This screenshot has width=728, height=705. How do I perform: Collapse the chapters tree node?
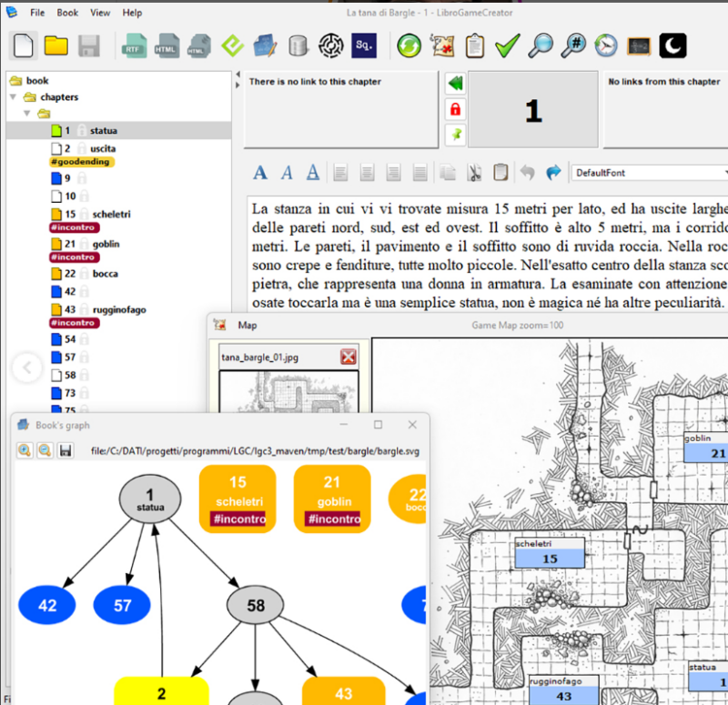click(x=13, y=97)
